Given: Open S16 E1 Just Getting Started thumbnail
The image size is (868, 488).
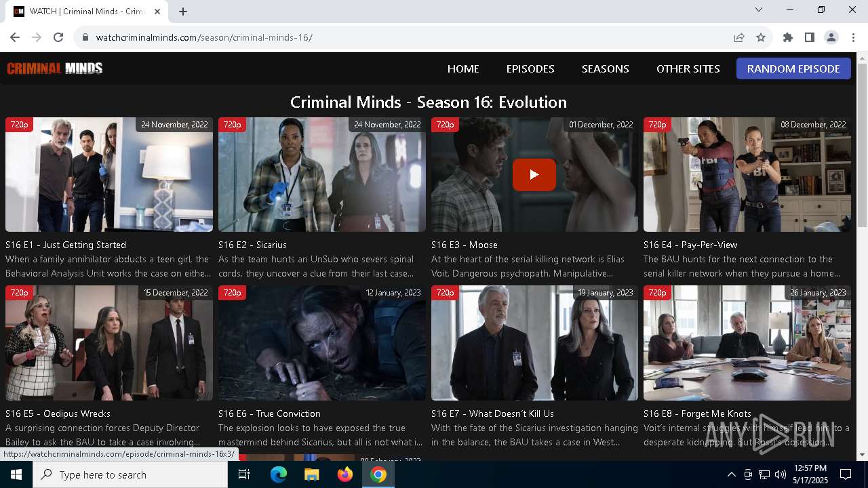Looking at the screenshot, I should click(x=109, y=174).
